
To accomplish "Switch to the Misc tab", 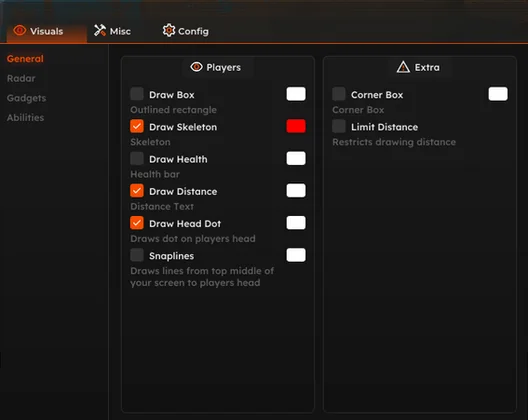I will pyautogui.click(x=112, y=31).
